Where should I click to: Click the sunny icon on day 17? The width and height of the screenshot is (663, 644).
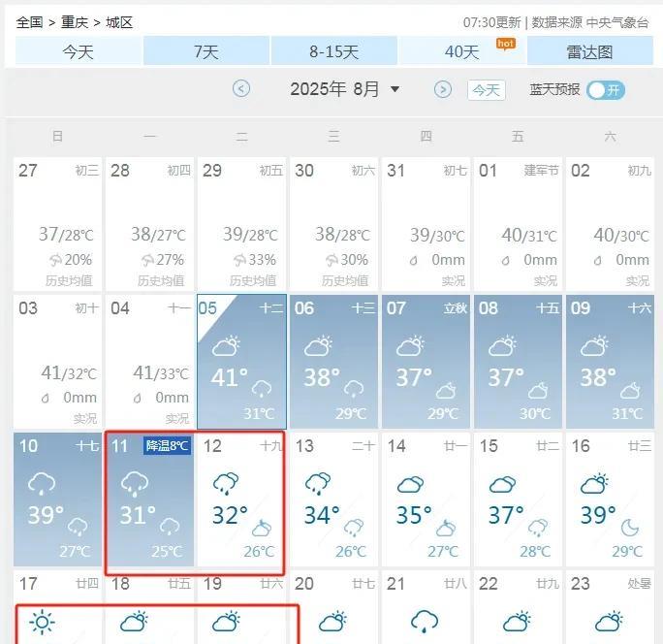click(x=42, y=622)
